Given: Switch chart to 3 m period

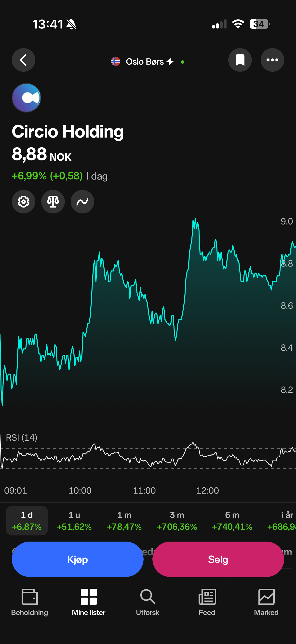Looking at the screenshot, I should click(x=177, y=521).
